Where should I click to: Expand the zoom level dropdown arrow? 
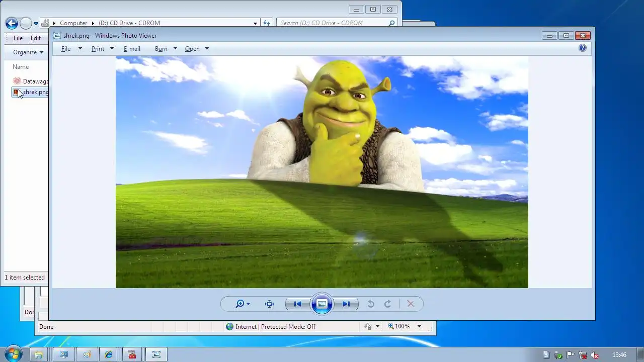[419, 327]
